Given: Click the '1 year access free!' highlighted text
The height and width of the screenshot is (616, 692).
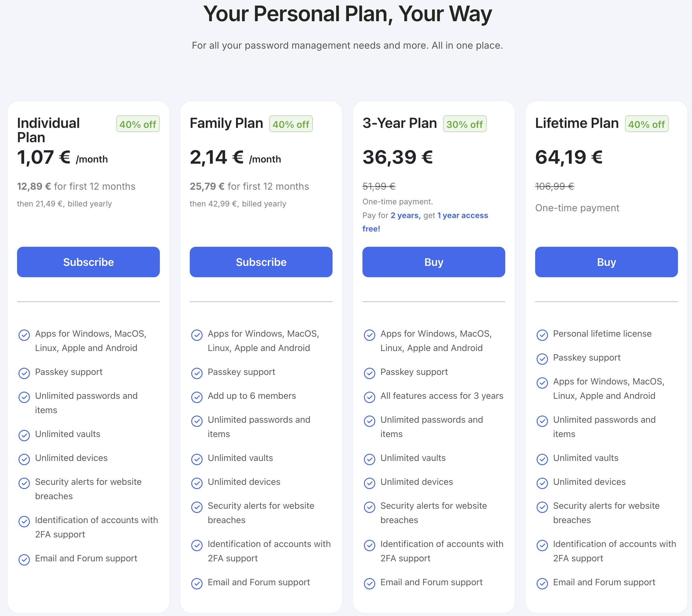Looking at the screenshot, I should tap(463, 216).
